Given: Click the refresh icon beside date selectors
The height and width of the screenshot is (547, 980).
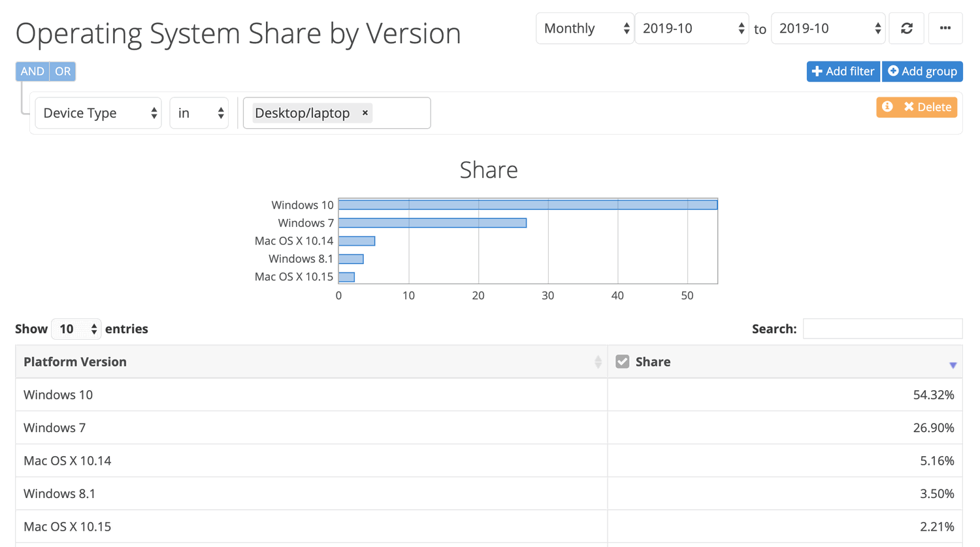Looking at the screenshot, I should tap(906, 28).
